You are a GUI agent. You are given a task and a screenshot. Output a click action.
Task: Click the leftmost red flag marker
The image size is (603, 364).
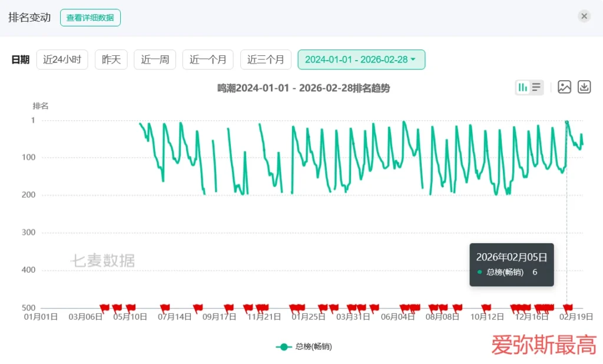click(x=105, y=307)
